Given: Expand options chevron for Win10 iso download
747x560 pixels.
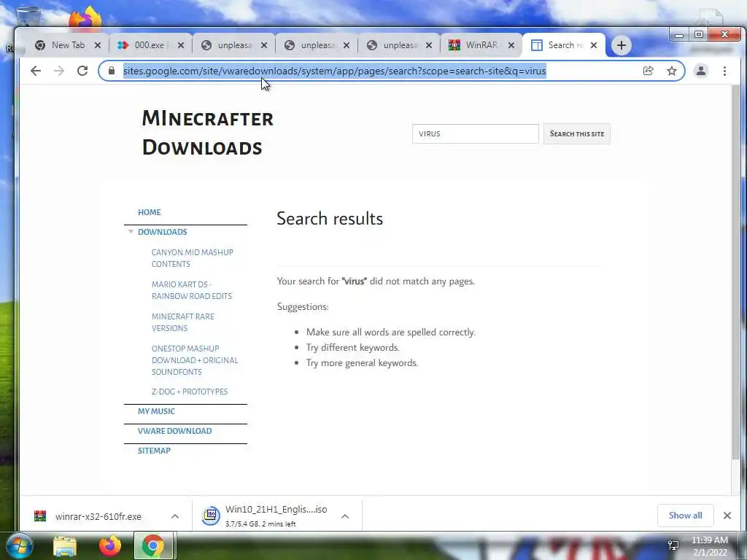Looking at the screenshot, I should click(345, 516).
